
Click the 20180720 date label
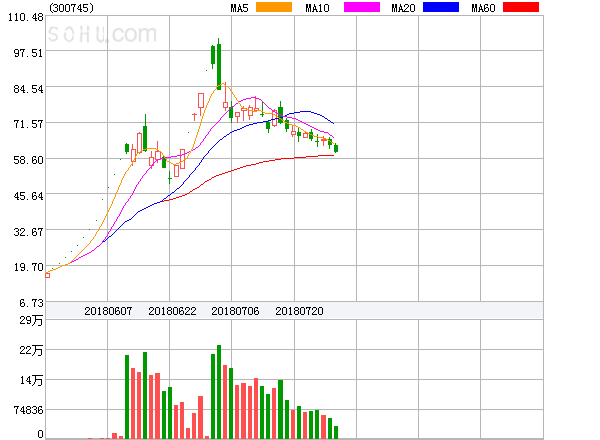299,311
